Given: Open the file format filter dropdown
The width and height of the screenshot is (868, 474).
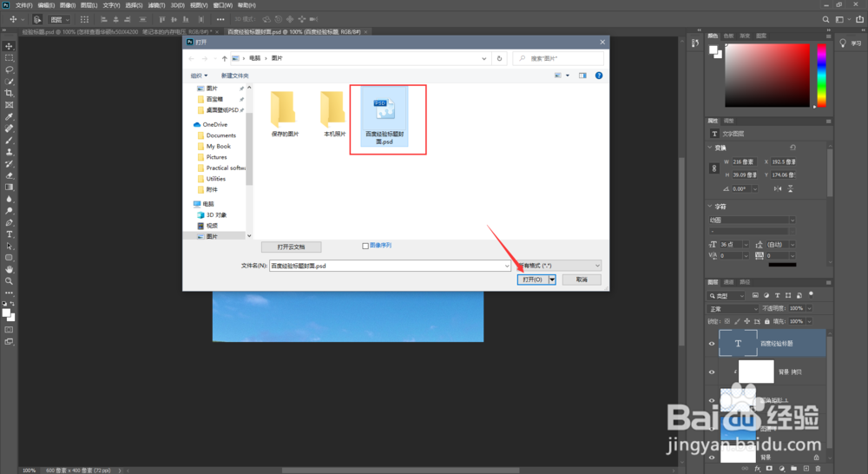Looking at the screenshot, I should pyautogui.click(x=559, y=266).
